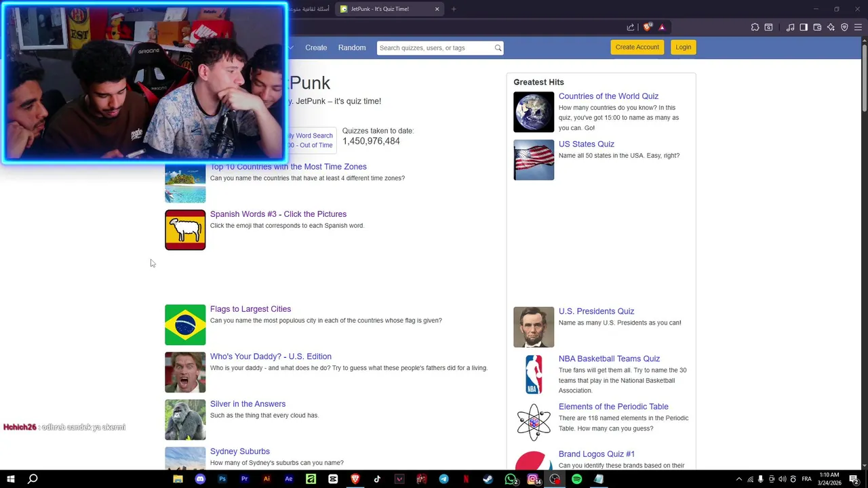Viewport: 868px width, 488px height.
Task: Click the Daily Word Search link
Action: click(310, 136)
